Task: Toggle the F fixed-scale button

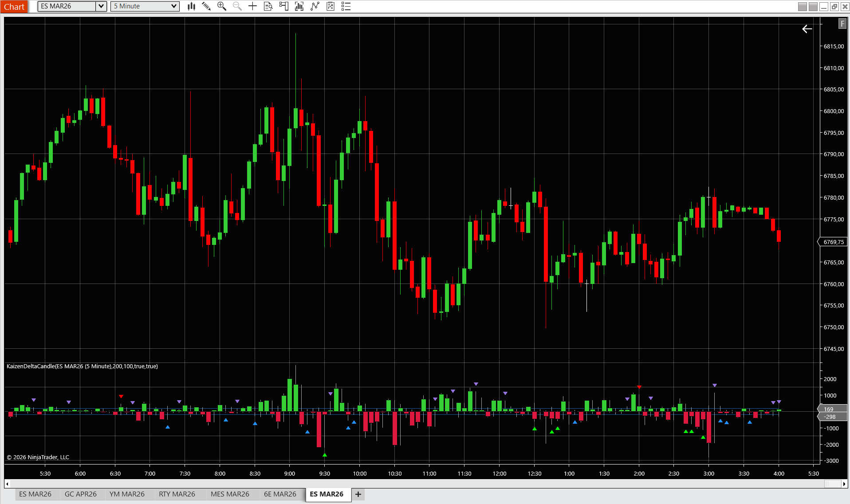Action: coord(842,24)
